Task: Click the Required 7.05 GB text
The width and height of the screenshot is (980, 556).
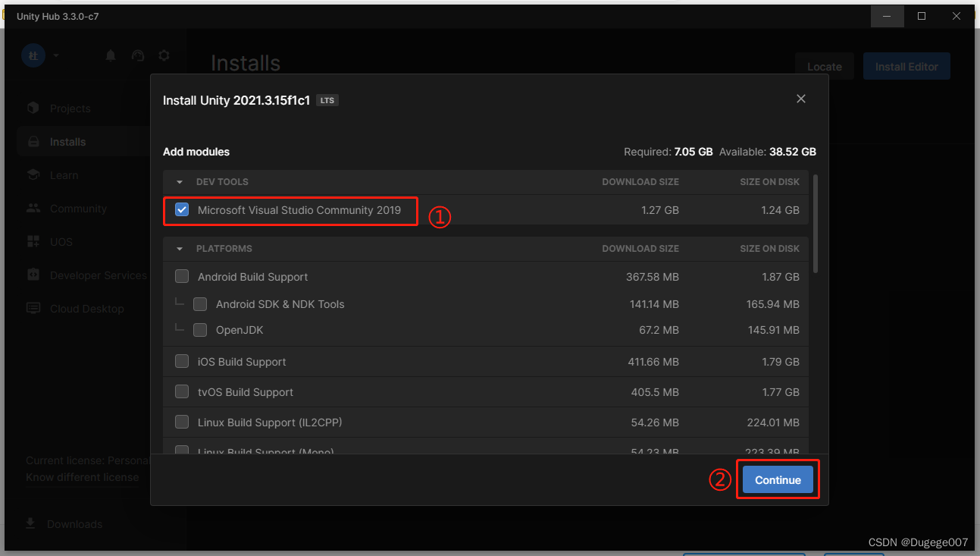Action: pos(668,152)
